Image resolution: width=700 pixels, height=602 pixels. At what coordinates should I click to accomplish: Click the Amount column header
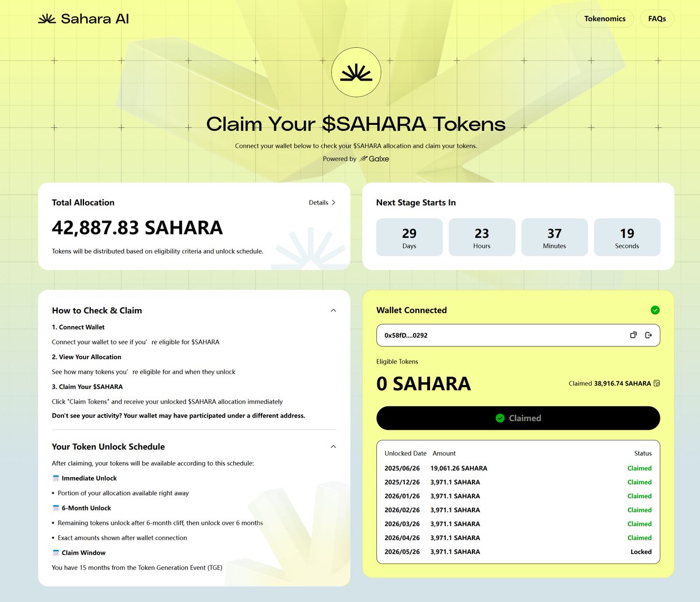coord(444,453)
